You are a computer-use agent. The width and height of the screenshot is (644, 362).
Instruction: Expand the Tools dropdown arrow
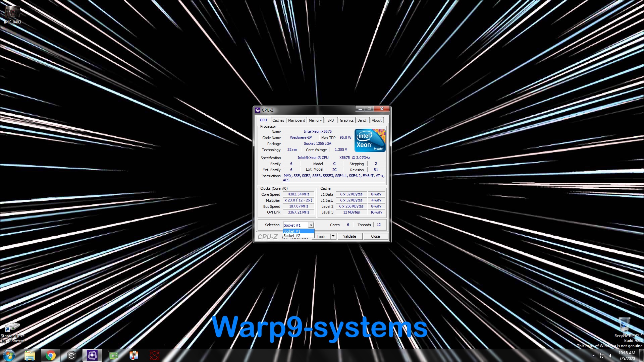pyautogui.click(x=333, y=236)
